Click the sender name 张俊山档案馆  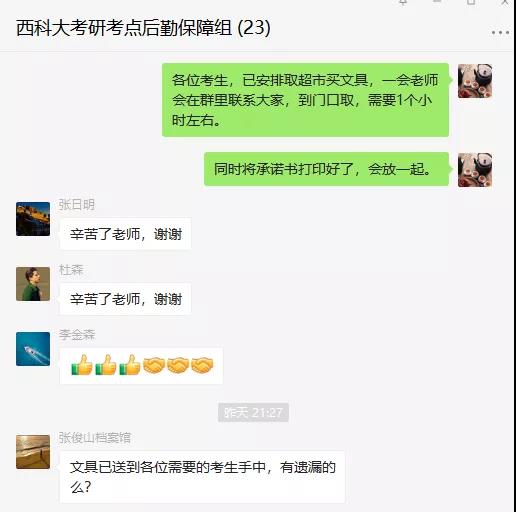pos(95,437)
